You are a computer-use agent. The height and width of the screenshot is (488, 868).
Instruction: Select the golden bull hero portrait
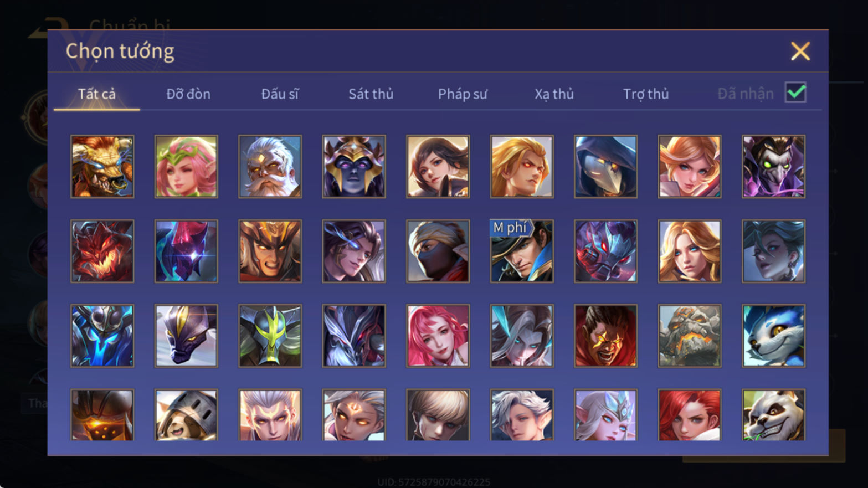tap(102, 167)
